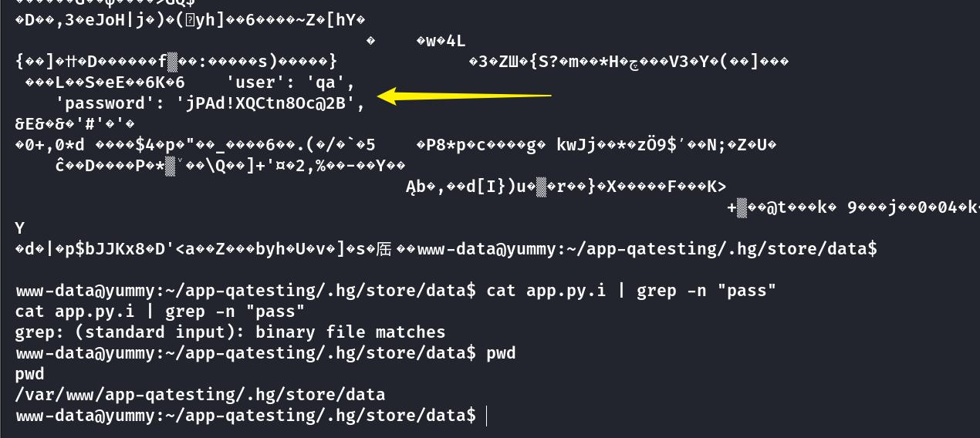Click the yellow arrow annotation
Viewport: 980px width, 438px height.
(x=465, y=96)
